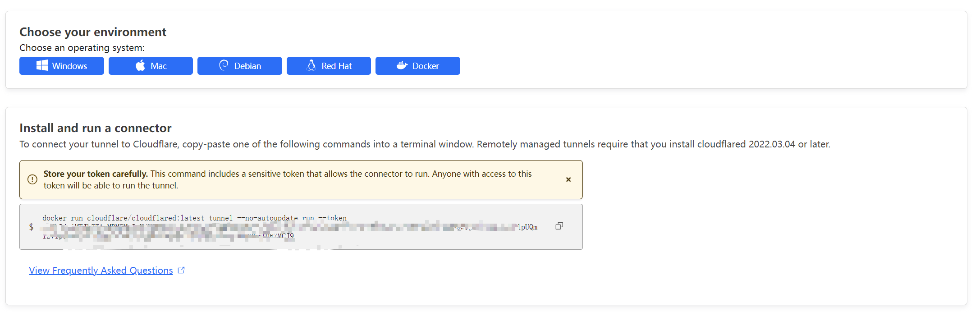Viewport: 980px width, 312px height.
Task: Click the Docker whale icon
Action: point(402,65)
